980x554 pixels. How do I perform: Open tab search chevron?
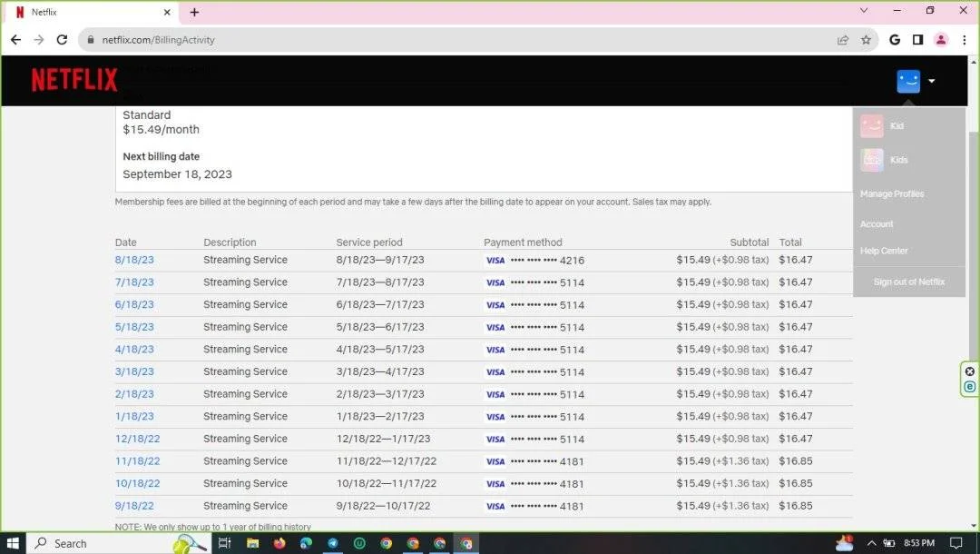864,11
